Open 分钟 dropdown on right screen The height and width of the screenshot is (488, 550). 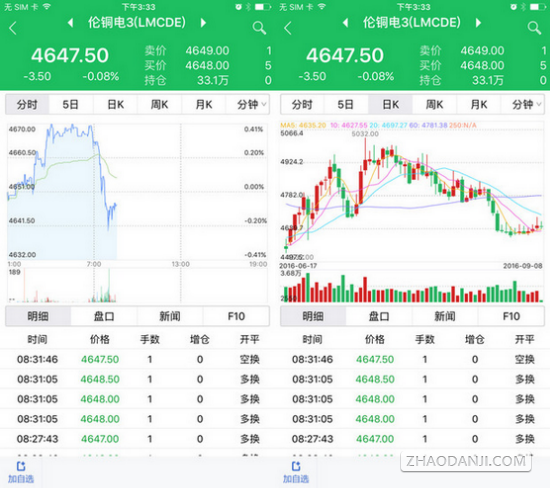coord(523,105)
